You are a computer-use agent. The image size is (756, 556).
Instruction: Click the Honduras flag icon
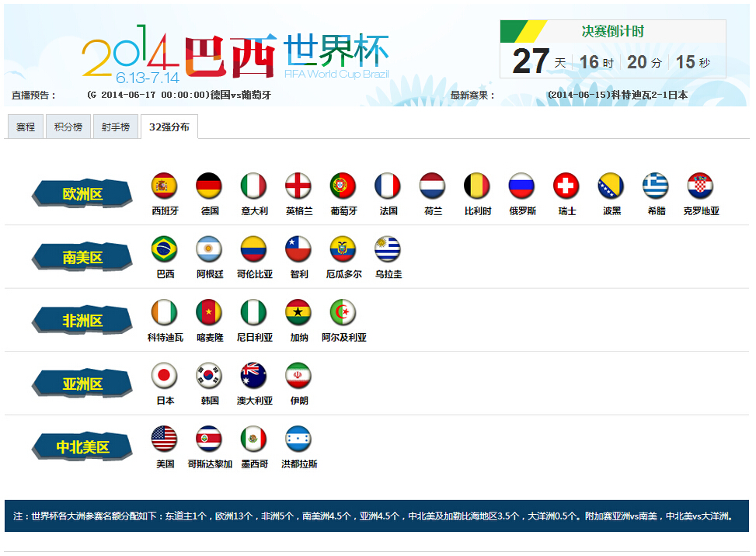point(299,439)
